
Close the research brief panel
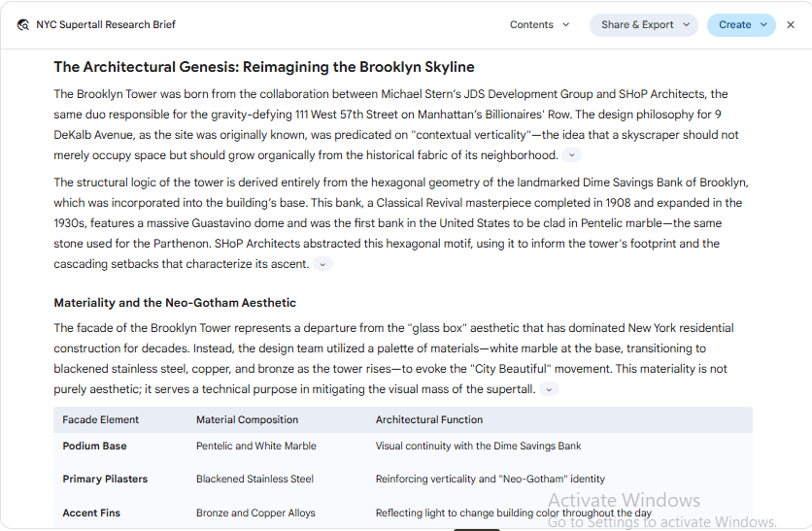coord(791,25)
